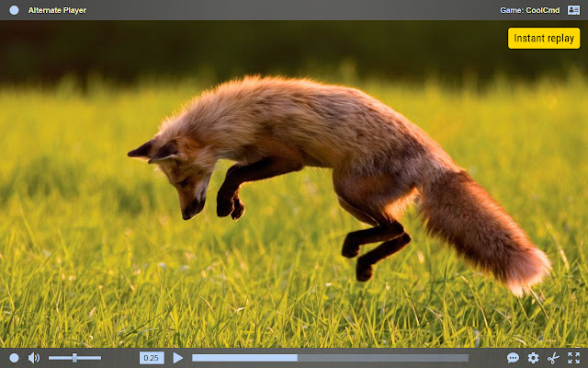
Task: Click the circle icon beside Alternate Player title
Action: [x=14, y=10]
